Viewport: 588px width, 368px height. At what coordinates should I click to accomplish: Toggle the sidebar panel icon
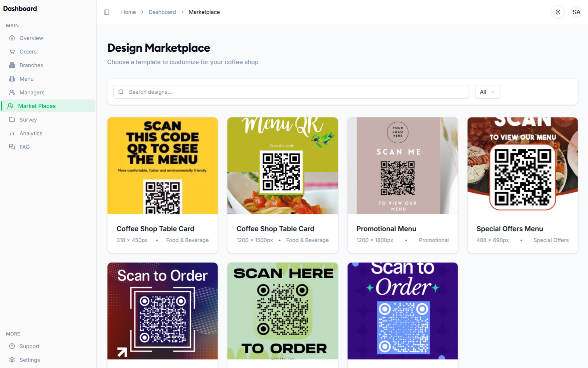point(107,12)
